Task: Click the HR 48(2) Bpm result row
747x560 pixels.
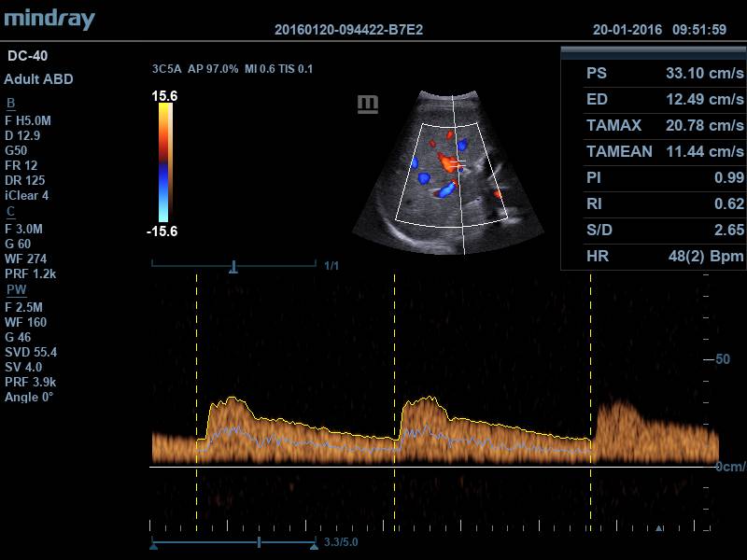Action: point(654,256)
